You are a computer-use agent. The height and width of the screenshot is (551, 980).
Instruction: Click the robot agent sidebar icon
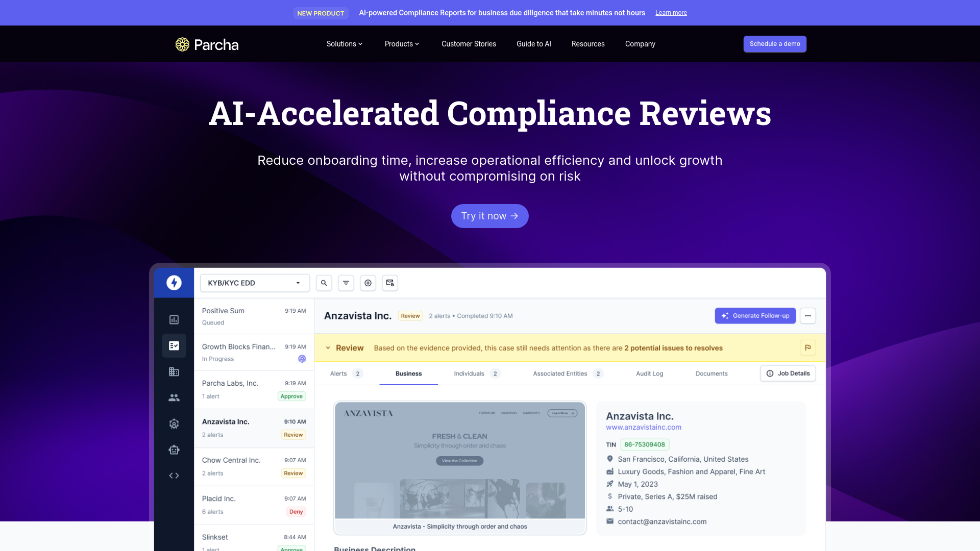point(174,450)
